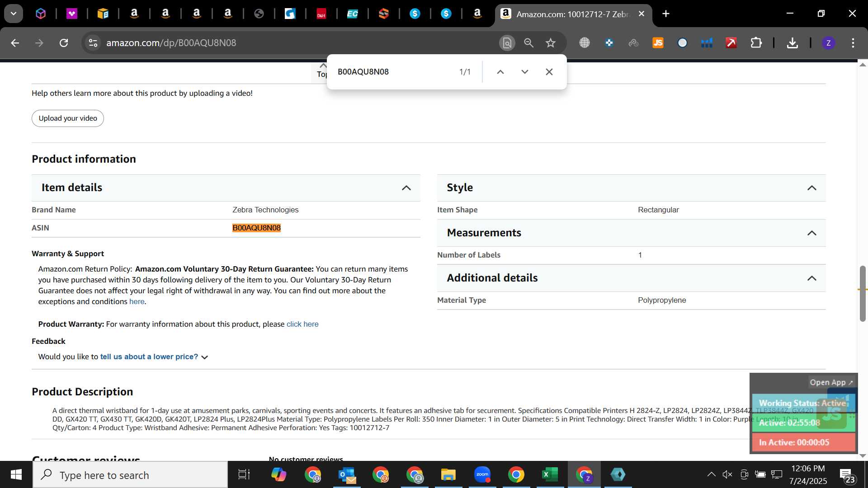Click the muted speaker volume icon
The width and height of the screenshot is (868, 488).
[727, 474]
